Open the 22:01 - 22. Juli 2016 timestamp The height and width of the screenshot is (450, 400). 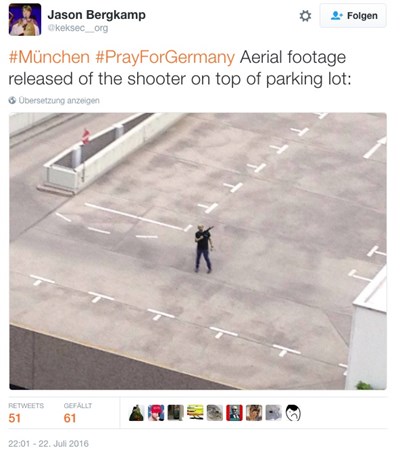point(49,444)
